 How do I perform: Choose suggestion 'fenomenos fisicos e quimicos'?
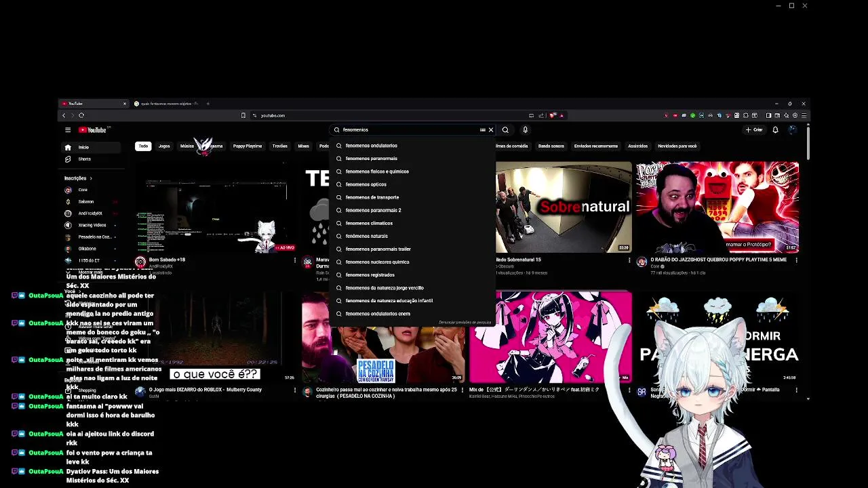click(414, 171)
